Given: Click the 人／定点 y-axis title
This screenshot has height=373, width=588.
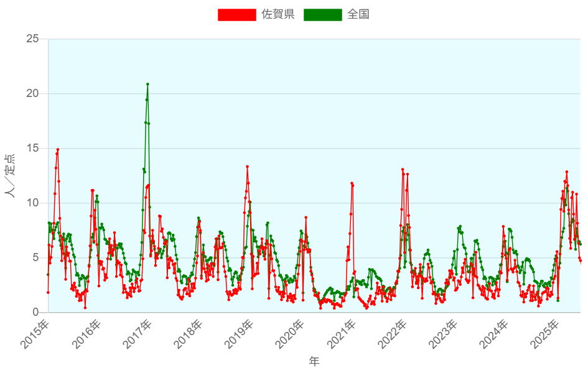Looking at the screenshot, I should (11, 175).
